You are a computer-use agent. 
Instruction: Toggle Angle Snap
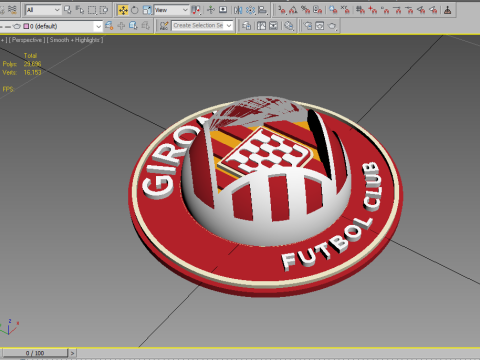(x=293, y=10)
